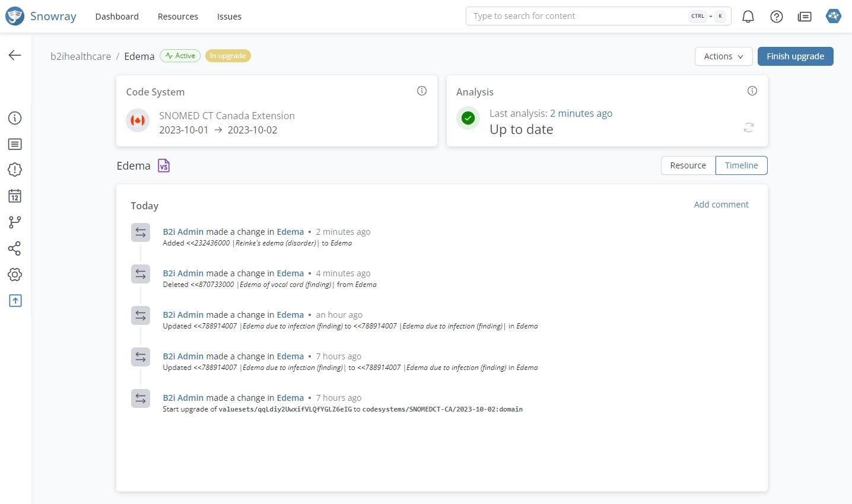
Task: Click the share icon in the sidebar
Action: coord(15,248)
